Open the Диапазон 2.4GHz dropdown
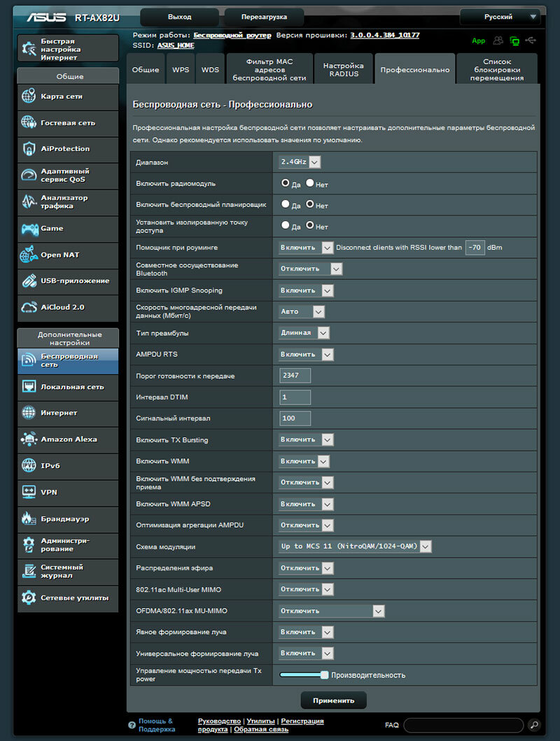This screenshot has height=741, width=560. [x=300, y=162]
